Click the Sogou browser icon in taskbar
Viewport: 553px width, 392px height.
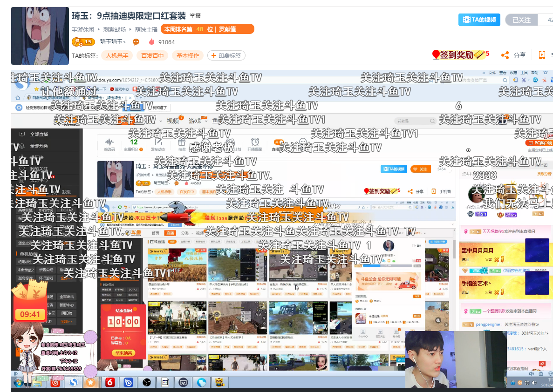coord(73,382)
